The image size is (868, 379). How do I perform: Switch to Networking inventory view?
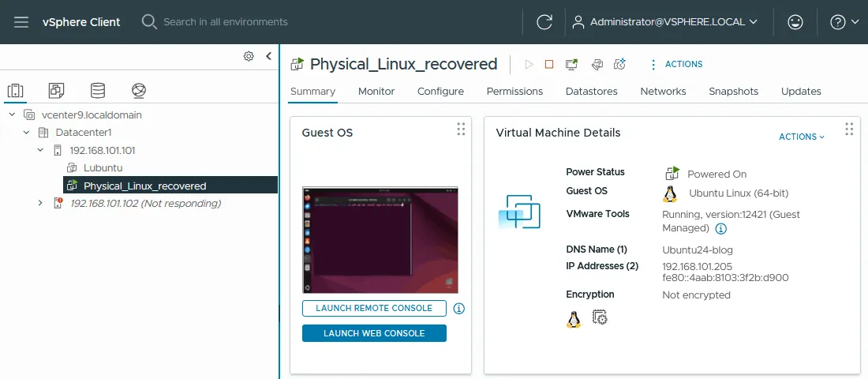pyautogui.click(x=139, y=90)
